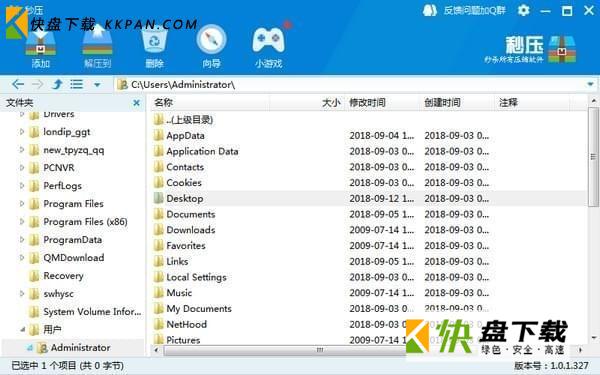Expand the ProgramData tree node
Screen dimensions: 600x375
pyautogui.click(x=22, y=240)
